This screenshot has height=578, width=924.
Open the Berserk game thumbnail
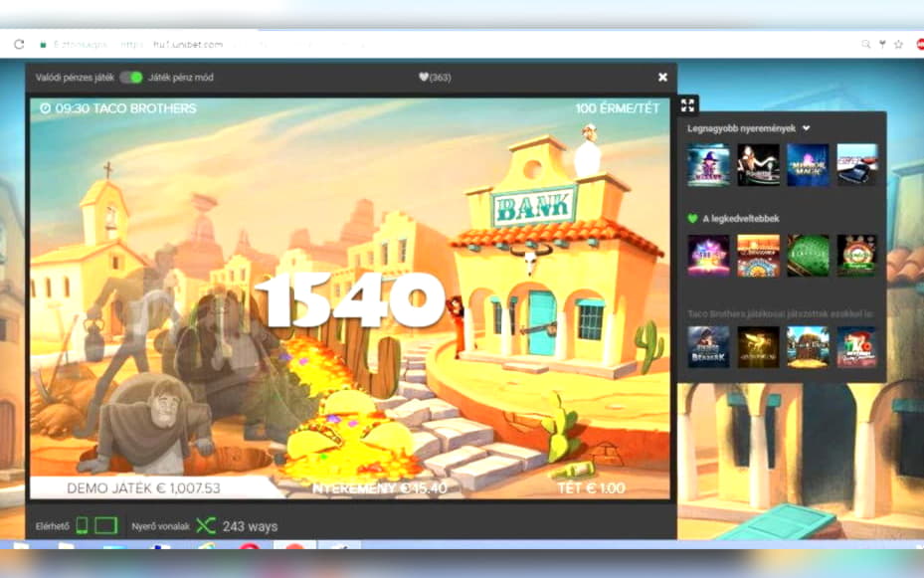[708, 347]
